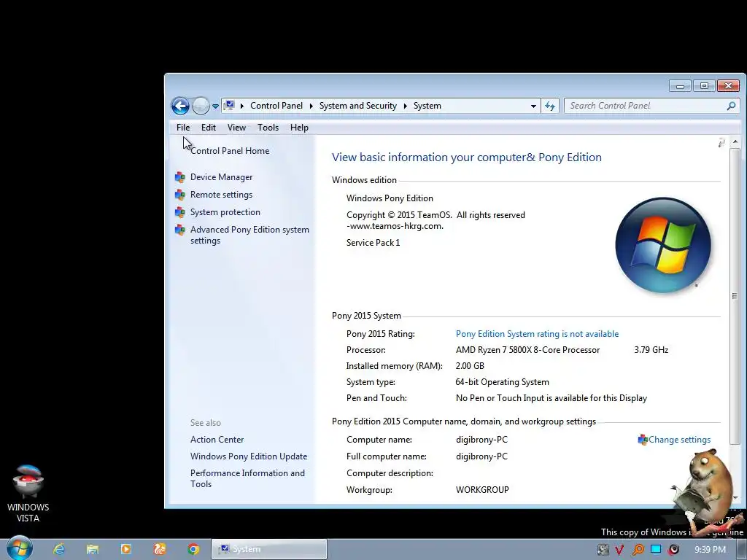Open the WINDOWS VISTA desktop icon

click(28, 494)
